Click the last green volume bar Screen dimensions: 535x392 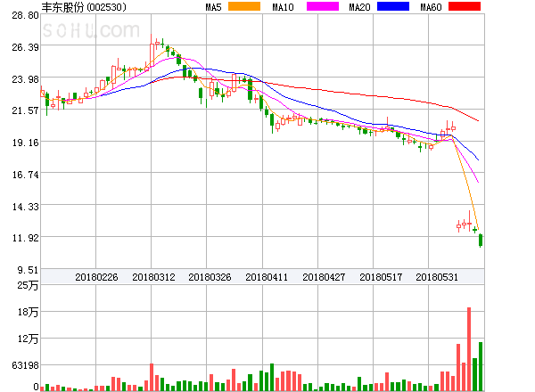[481, 366]
